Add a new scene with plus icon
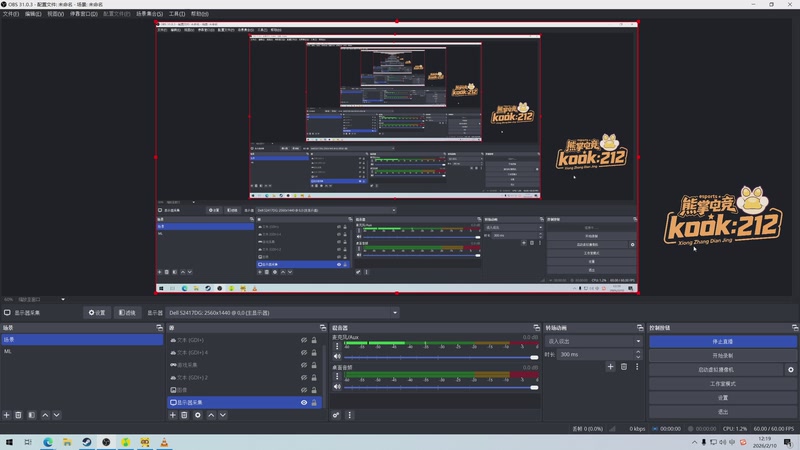Image resolution: width=800 pixels, height=450 pixels. tap(7, 414)
